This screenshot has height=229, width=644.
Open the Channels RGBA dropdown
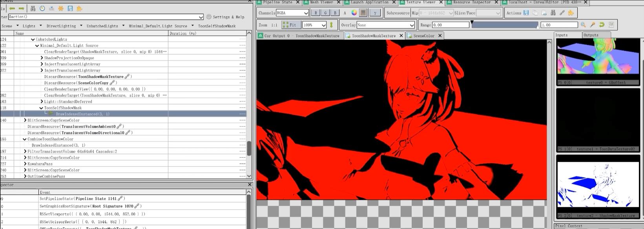293,13
